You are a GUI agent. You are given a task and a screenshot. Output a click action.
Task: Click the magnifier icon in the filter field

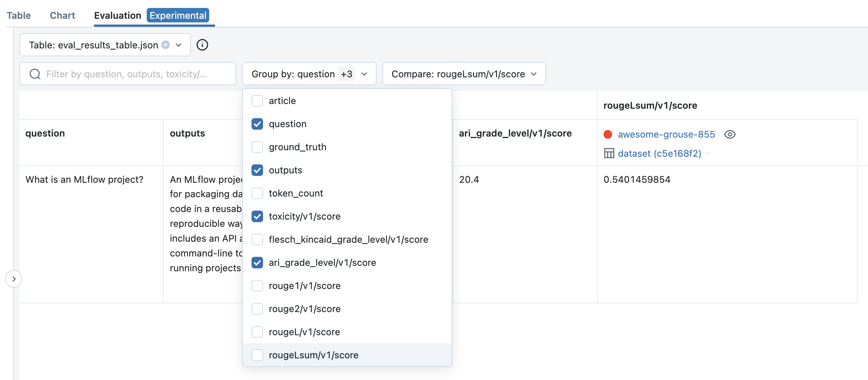tap(34, 74)
